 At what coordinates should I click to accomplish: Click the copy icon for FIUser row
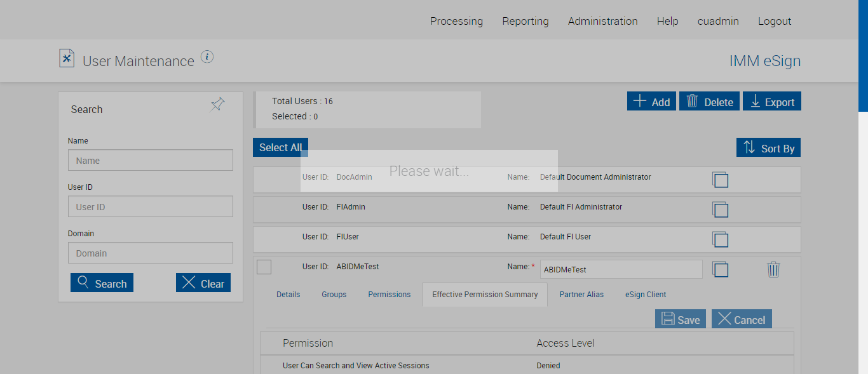(x=720, y=239)
